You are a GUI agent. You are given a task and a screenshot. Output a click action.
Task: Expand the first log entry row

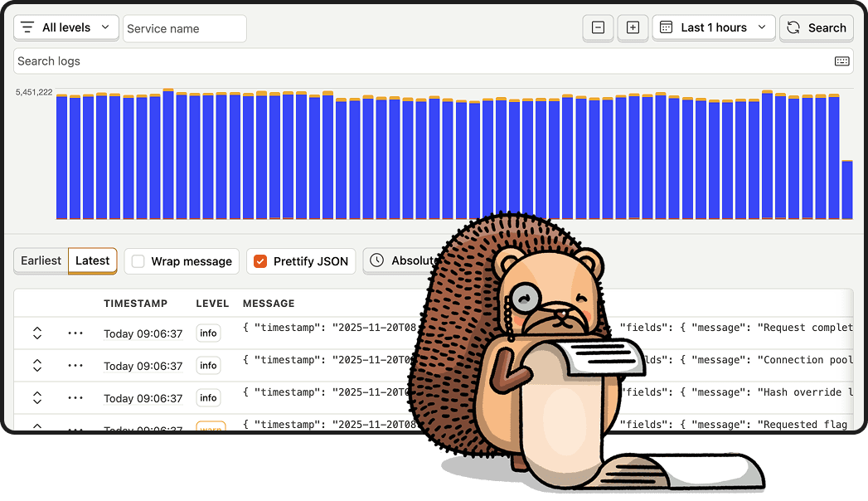[37, 333]
